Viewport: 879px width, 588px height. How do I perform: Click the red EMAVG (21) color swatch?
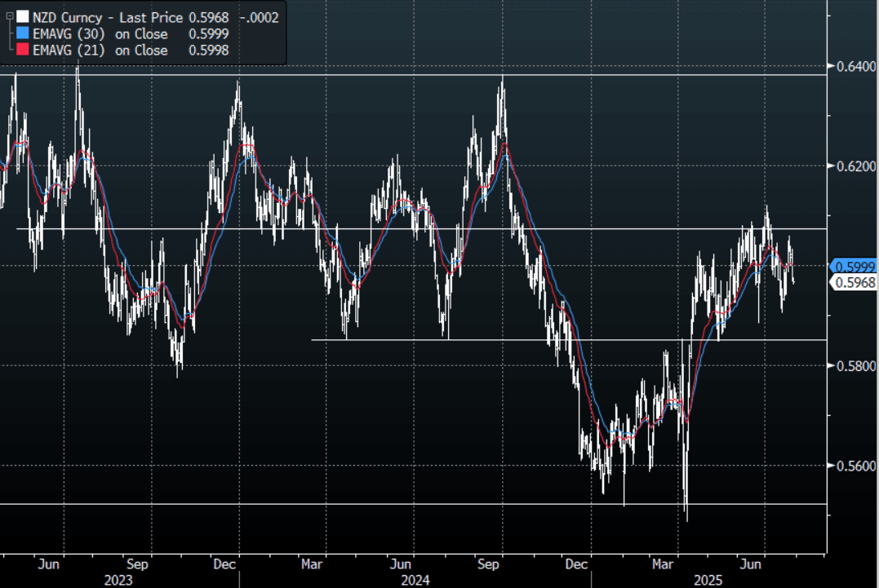[x=22, y=51]
